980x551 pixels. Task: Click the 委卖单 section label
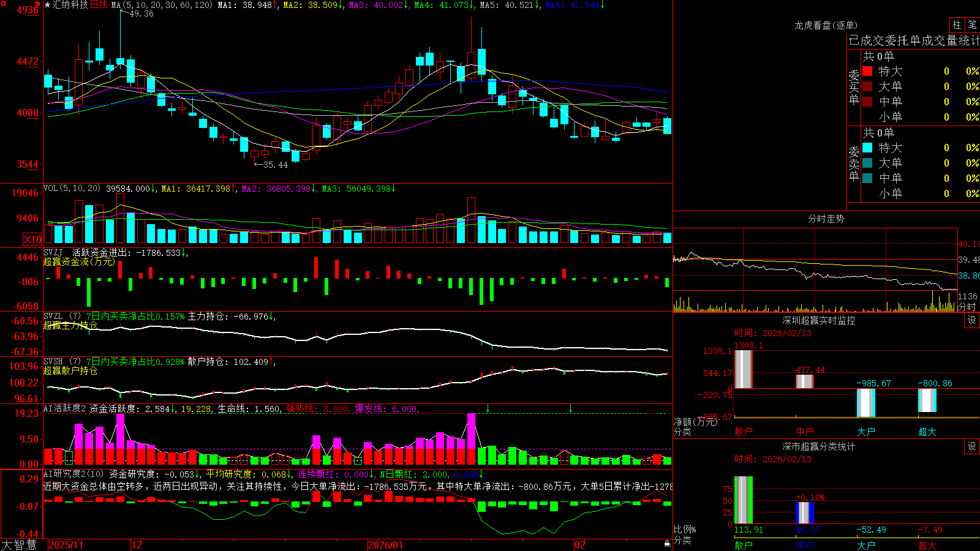click(x=854, y=163)
